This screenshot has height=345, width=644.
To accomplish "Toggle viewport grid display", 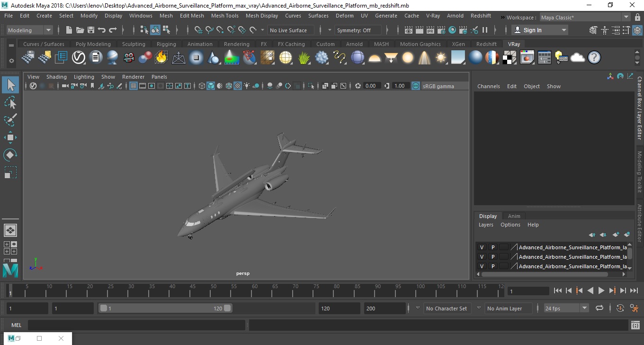I will [134, 86].
